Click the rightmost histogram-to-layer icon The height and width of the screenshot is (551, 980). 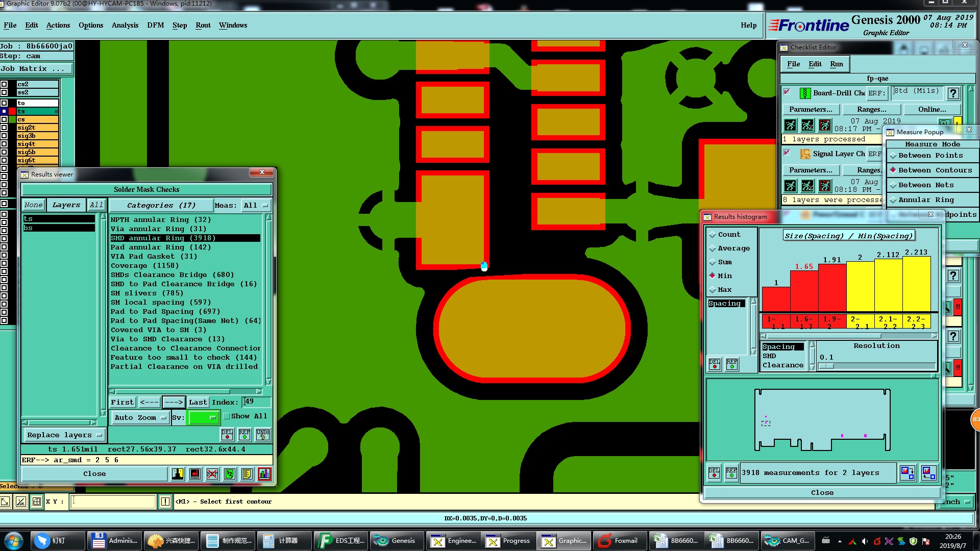(x=928, y=473)
